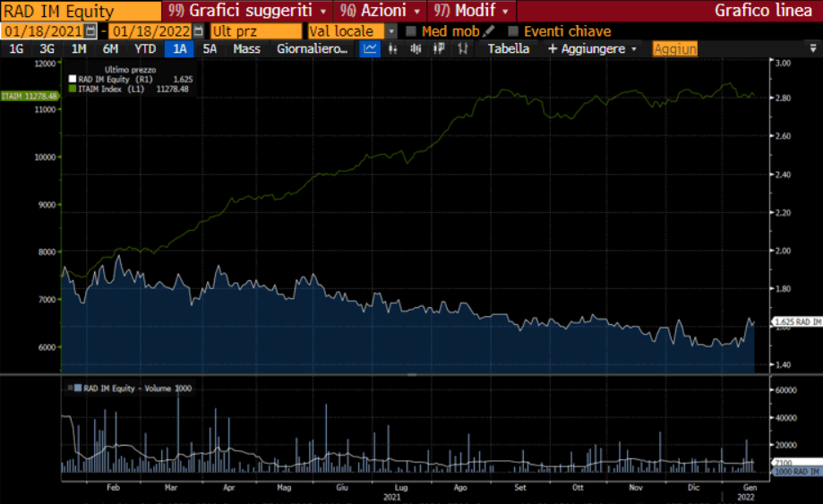
Task: Select the candlestick chart type icon
Action: (416, 48)
